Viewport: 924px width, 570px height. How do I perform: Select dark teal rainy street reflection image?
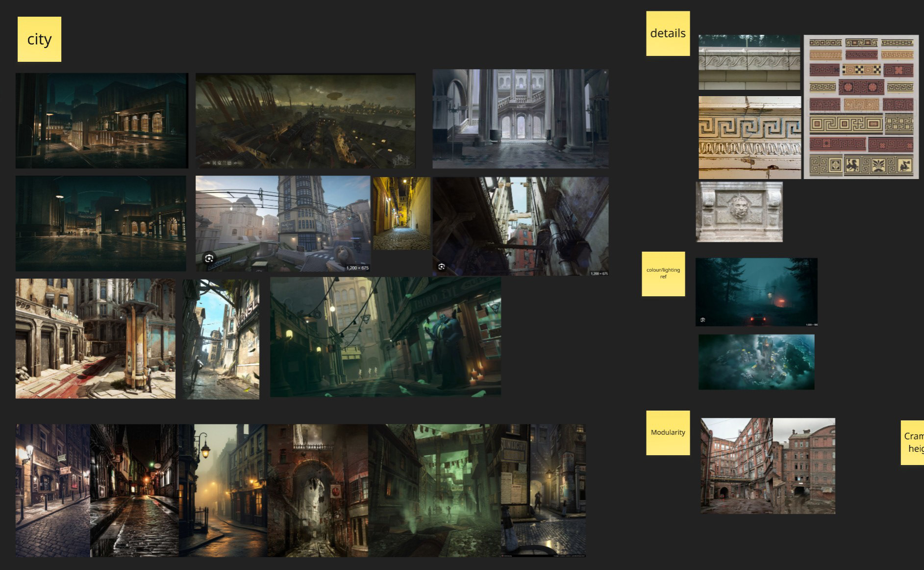pyautogui.click(x=101, y=223)
